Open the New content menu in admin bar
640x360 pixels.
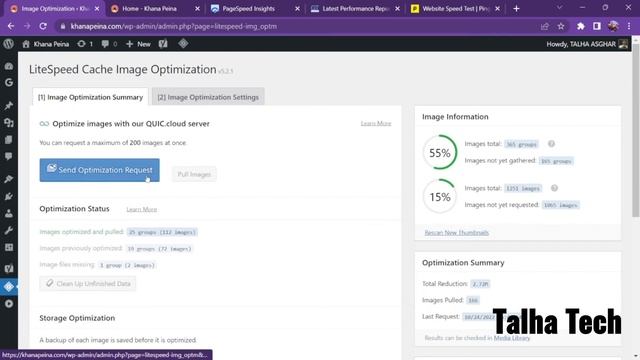[138, 44]
